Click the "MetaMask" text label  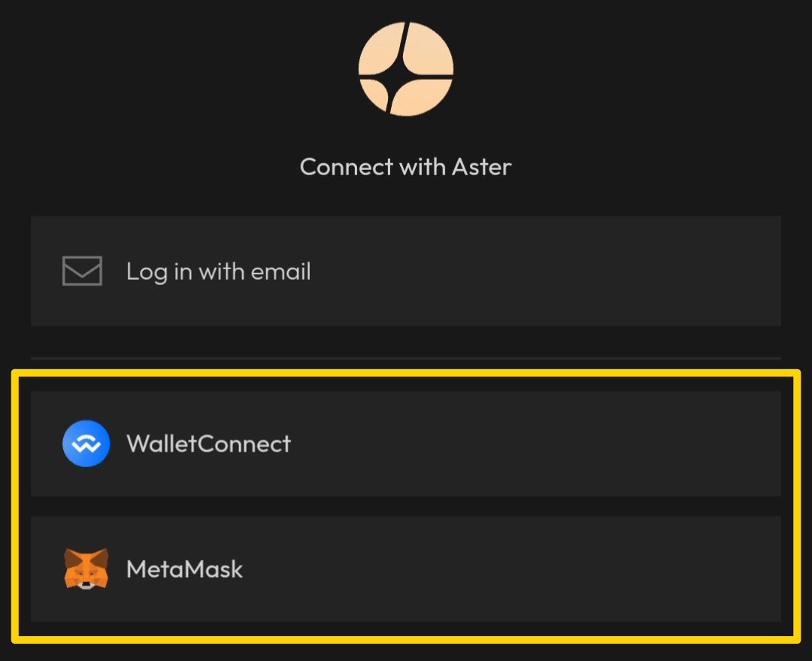pos(184,569)
